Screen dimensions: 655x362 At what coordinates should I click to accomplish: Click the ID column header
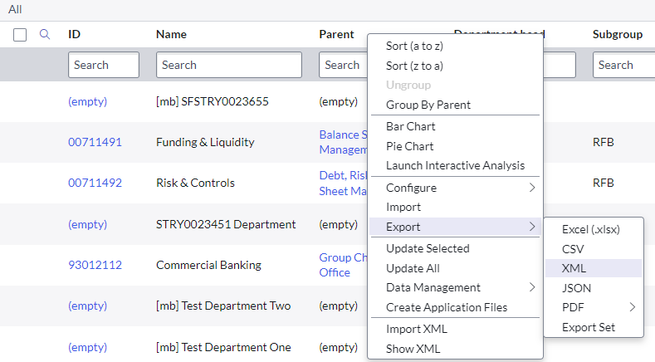coord(74,34)
